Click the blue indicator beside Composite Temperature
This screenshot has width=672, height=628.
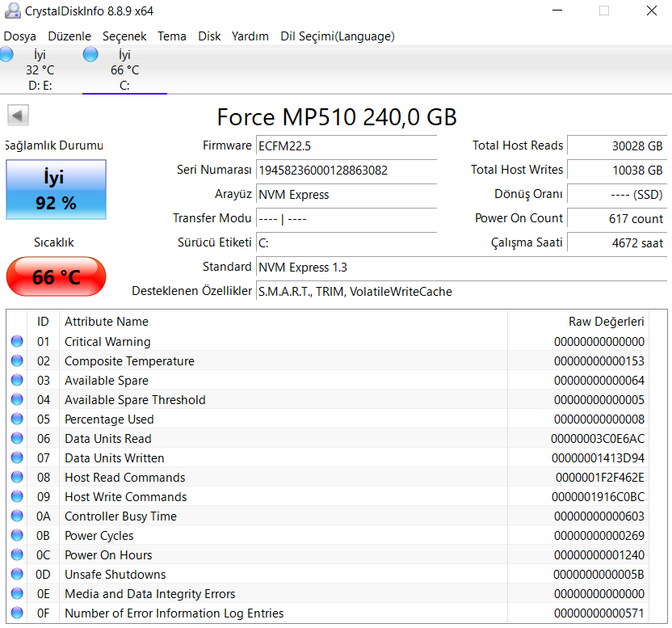pyautogui.click(x=17, y=360)
